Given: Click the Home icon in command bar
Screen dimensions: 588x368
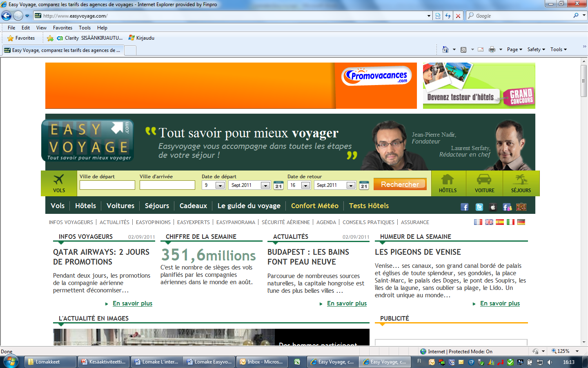Looking at the screenshot, I should pos(445,49).
